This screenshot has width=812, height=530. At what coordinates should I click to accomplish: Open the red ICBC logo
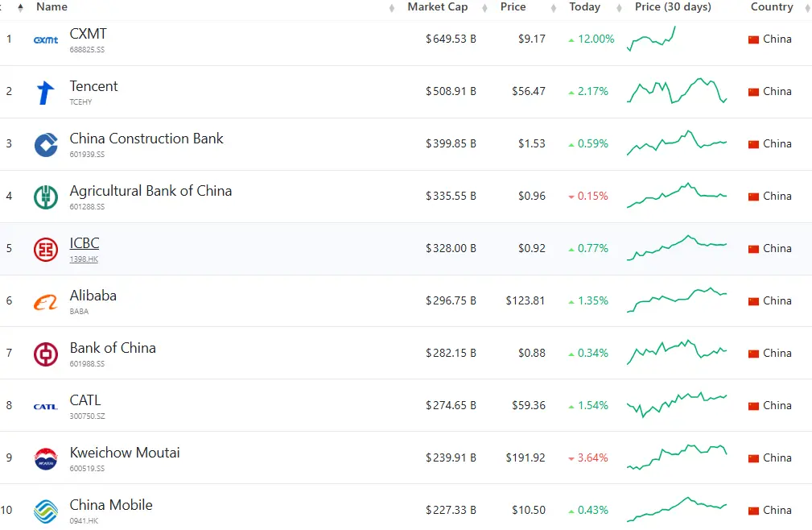pos(46,249)
